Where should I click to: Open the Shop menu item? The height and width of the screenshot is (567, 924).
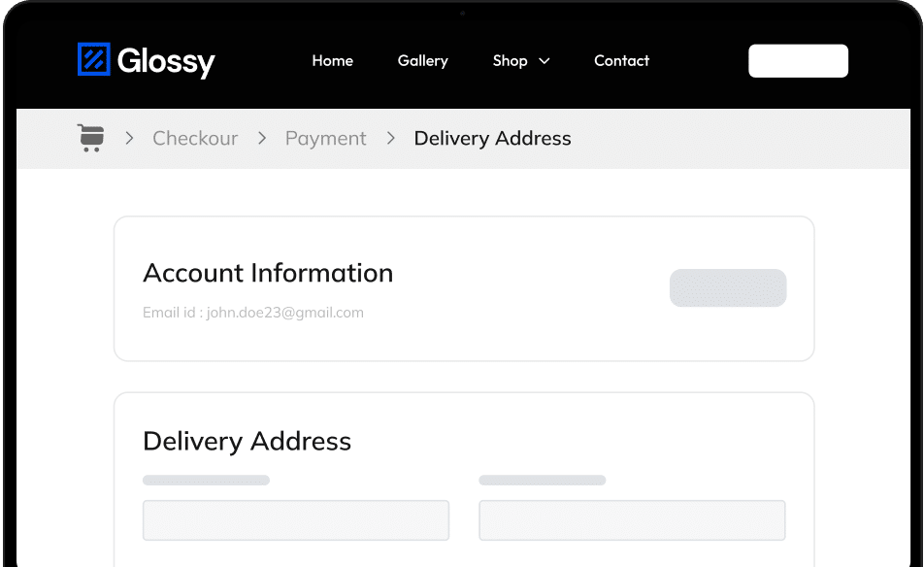click(x=511, y=61)
